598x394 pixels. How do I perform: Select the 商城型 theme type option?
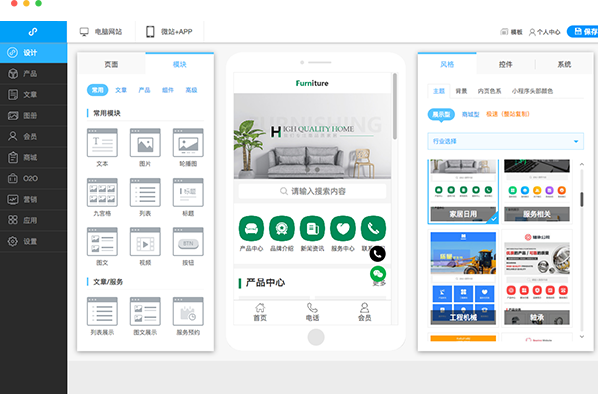tap(470, 114)
